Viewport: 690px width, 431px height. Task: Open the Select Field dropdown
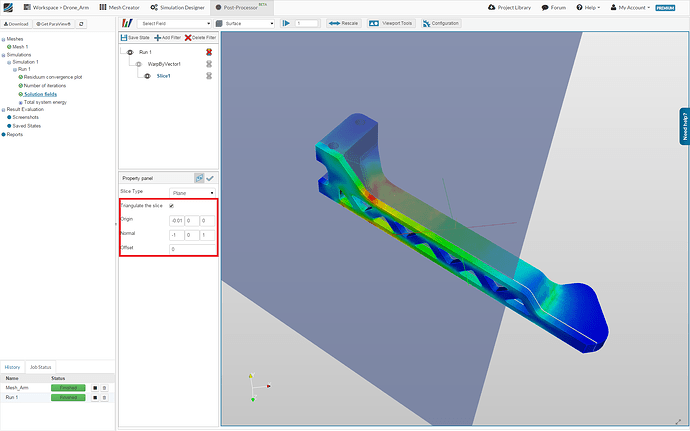tap(174, 23)
